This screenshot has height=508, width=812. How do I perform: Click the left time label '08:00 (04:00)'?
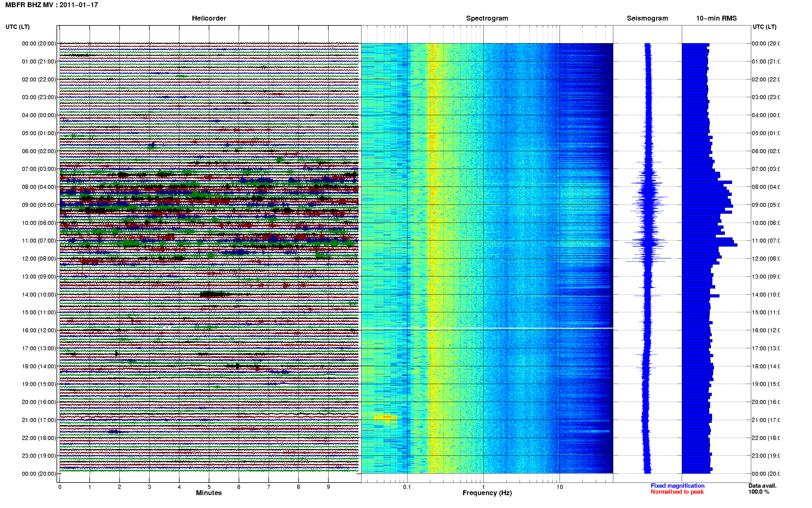point(39,187)
